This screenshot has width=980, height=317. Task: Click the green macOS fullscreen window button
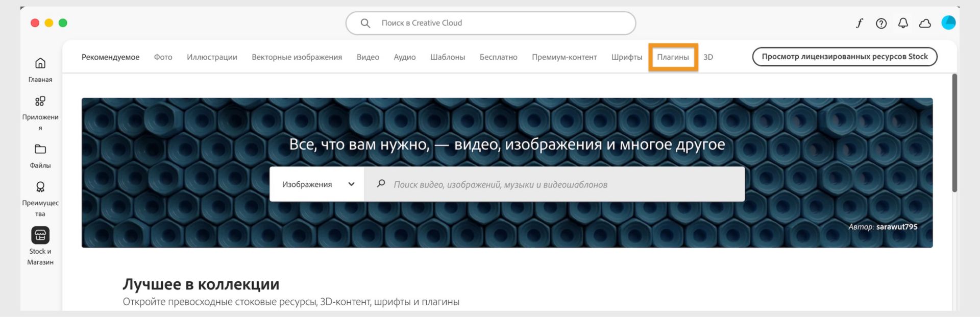pyautogui.click(x=63, y=23)
